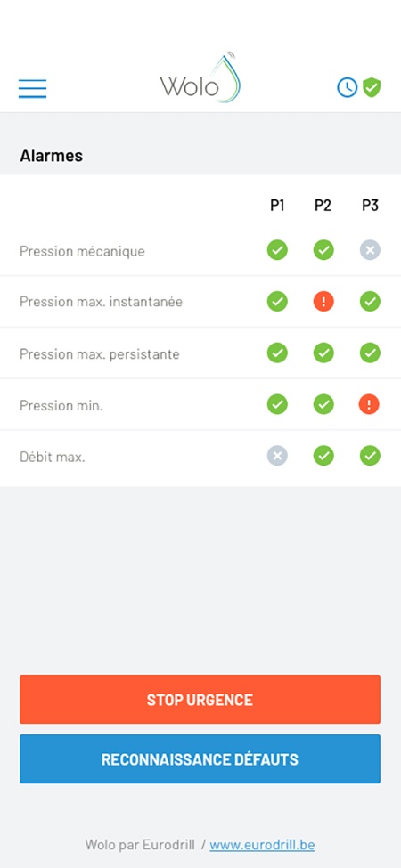The width and height of the screenshot is (401, 868).
Task: Click grey disabled icon for P1 Débit max
Action: coord(277,456)
